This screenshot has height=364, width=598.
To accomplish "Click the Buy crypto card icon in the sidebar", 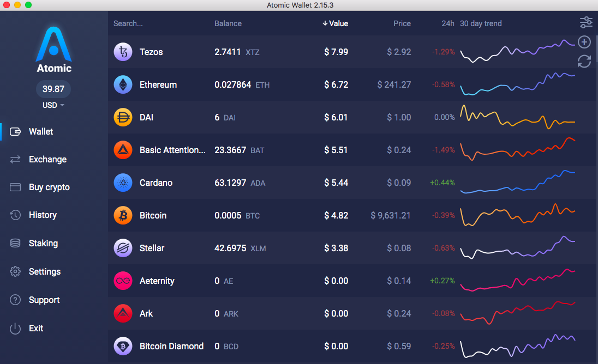I will point(15,187).
